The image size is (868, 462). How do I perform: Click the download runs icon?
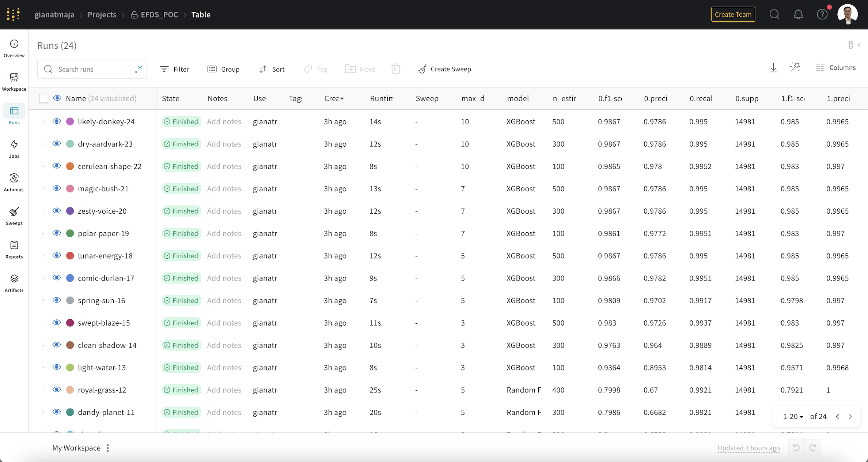pyautogui.click(x=773, y=69)
